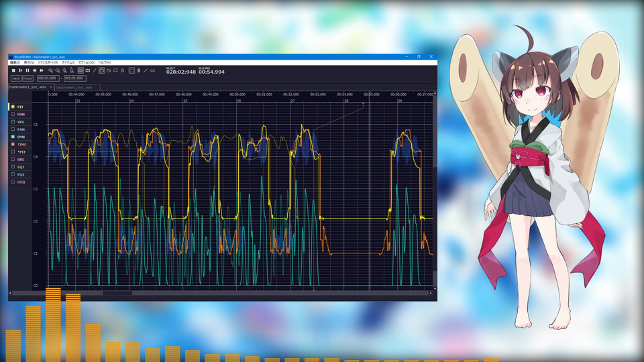Click the Pause button
This screenshot has width=644, height=362.
28,70
